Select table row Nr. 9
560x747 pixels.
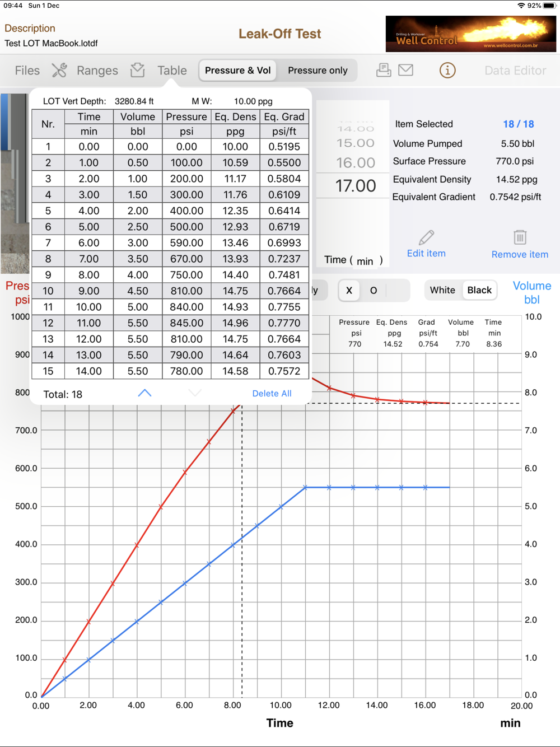(170, 275)
